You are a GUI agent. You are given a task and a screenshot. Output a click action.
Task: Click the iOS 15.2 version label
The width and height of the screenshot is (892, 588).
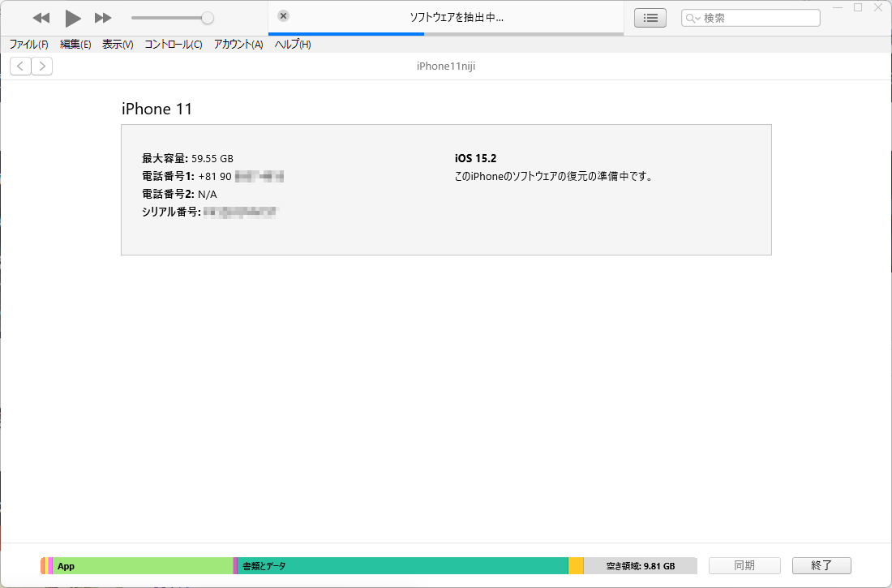click(475, 158)
